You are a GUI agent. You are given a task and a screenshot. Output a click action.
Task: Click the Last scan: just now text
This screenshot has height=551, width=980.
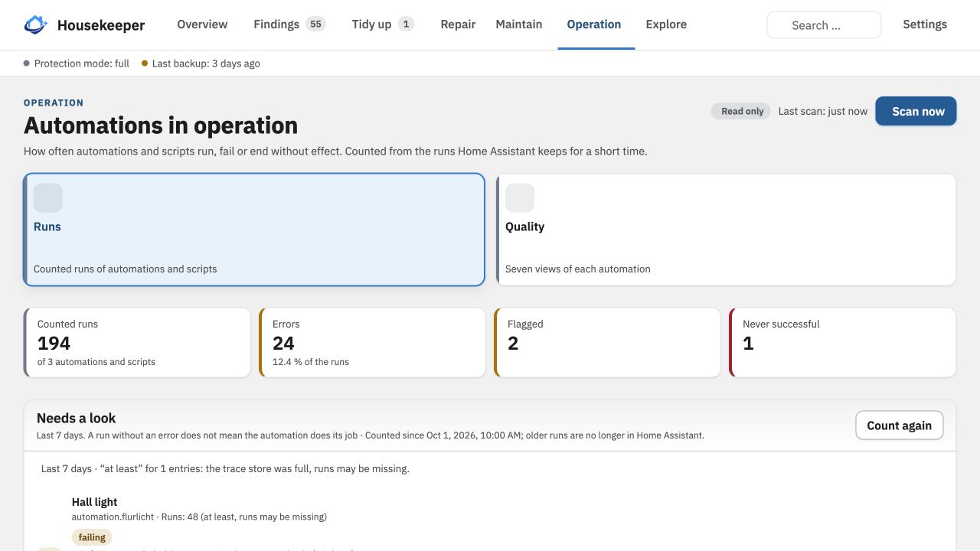[823, 111]
